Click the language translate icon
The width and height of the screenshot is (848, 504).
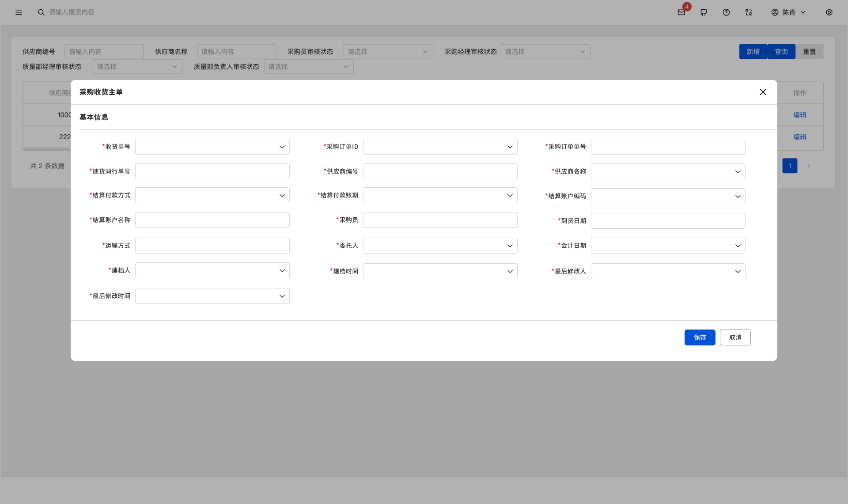[x=749, y=12]
